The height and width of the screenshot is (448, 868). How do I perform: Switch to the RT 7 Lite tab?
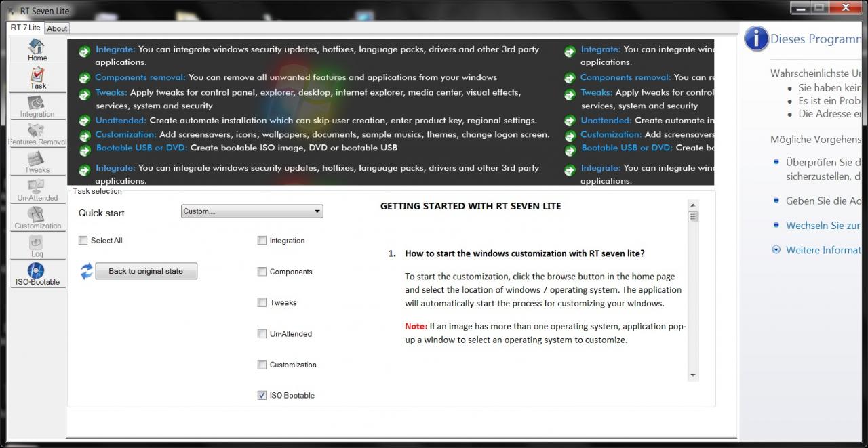pyautogui.click(x=25, y=28)
